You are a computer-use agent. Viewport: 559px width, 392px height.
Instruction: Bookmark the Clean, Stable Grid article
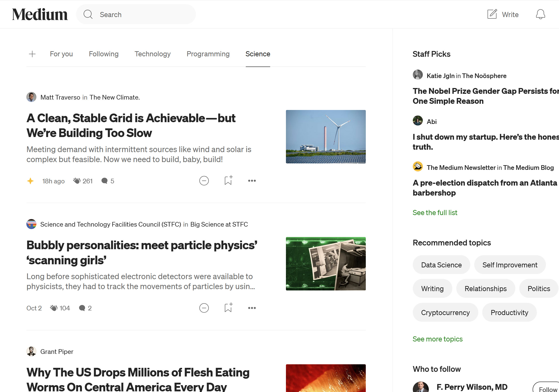[228, 181]
